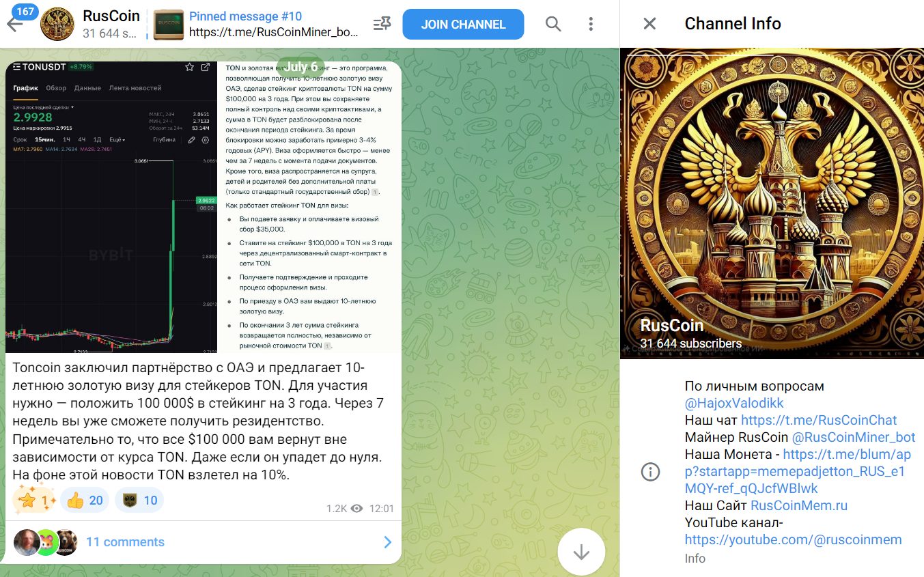Click the JOIN CHANNEL button

[463, 24]
